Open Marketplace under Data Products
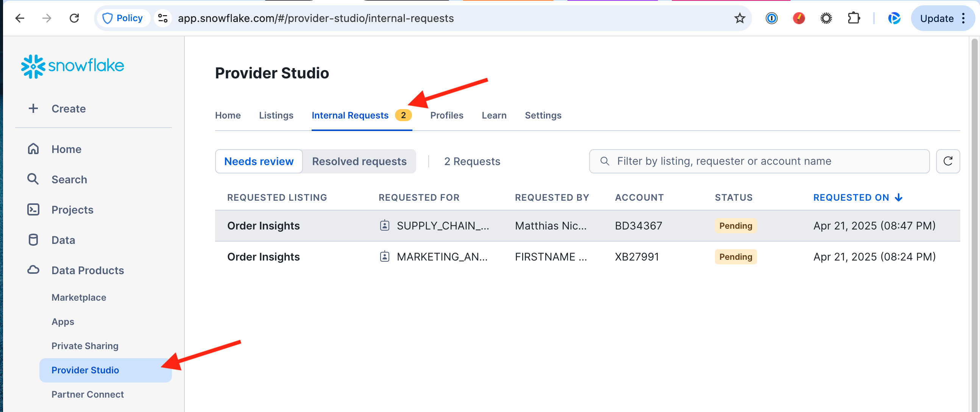980x412 pixels. tap(79, 297)
